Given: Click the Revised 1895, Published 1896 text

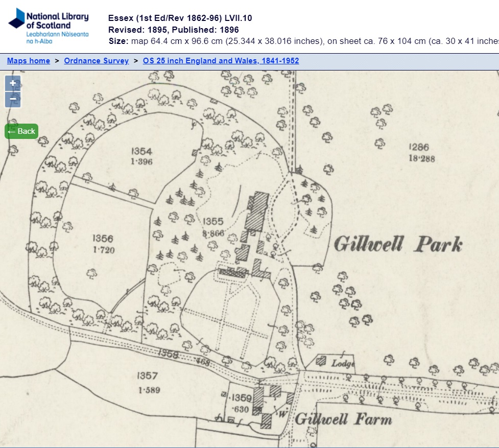Looking at the screenshot, I should (174, 30).
